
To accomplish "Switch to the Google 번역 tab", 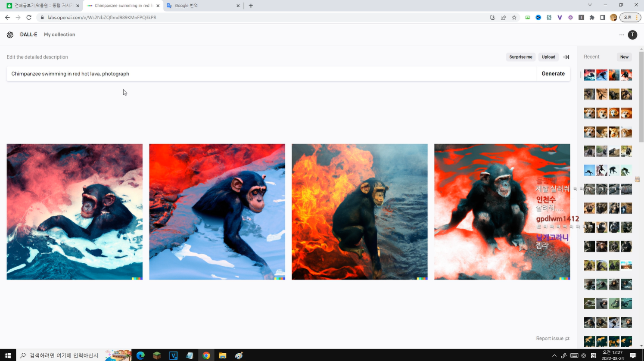I will click(x=202, y=6).
